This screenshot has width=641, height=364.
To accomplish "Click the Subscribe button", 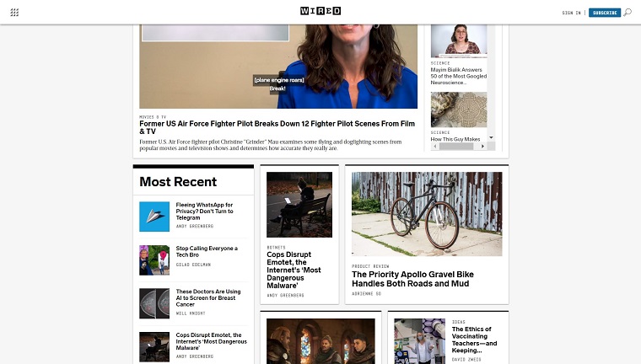I will point(605,13).
